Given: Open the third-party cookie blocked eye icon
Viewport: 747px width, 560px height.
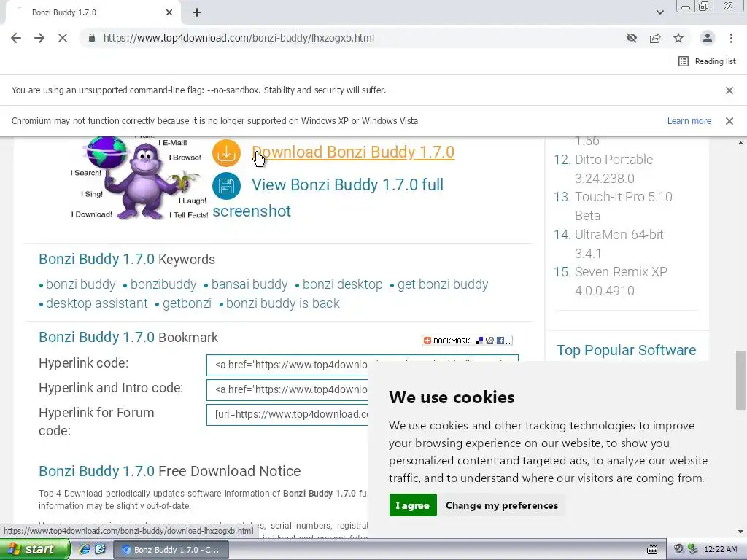Looking at the screenshot, I should tap(632, 38).
